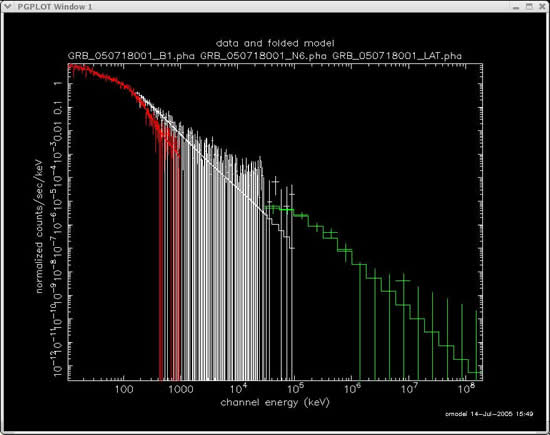Viewport: 550px width, 435px height.
Task: Select the GRB_050718001_B1.pha file label
Action: pos(131,56)
